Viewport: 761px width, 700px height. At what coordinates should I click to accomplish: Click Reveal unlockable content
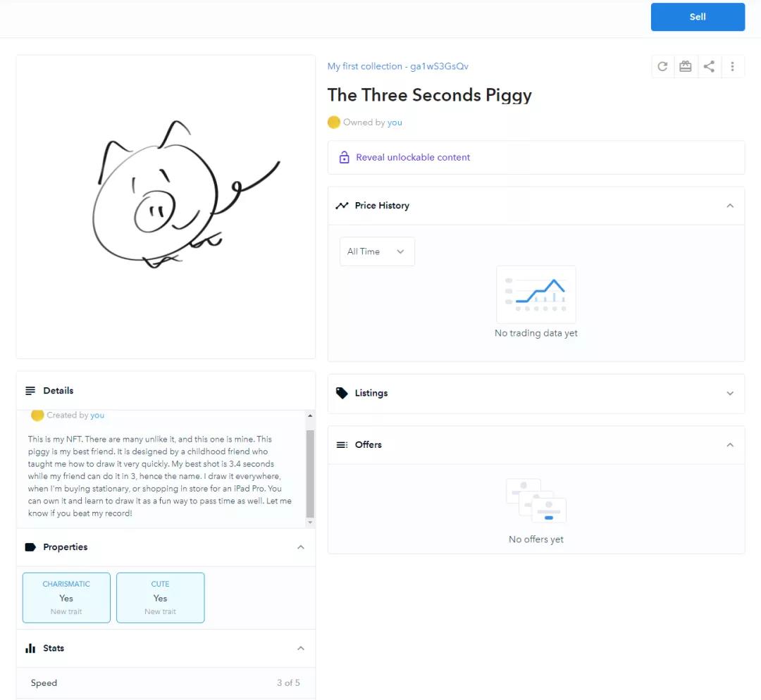[413, 157]
